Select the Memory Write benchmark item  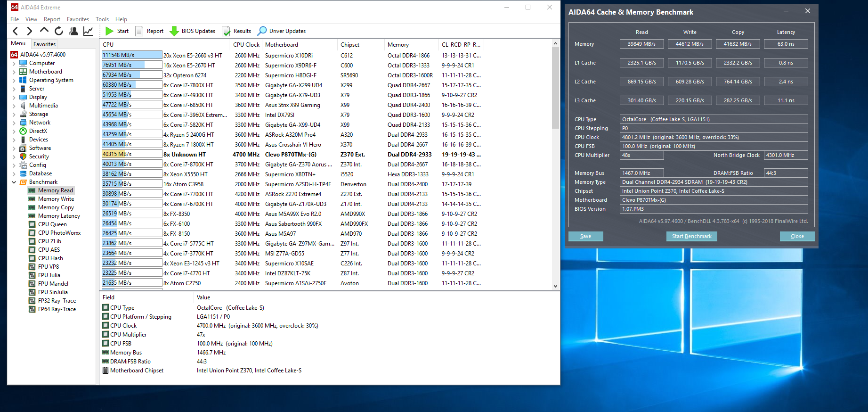[x=56, y=199]
